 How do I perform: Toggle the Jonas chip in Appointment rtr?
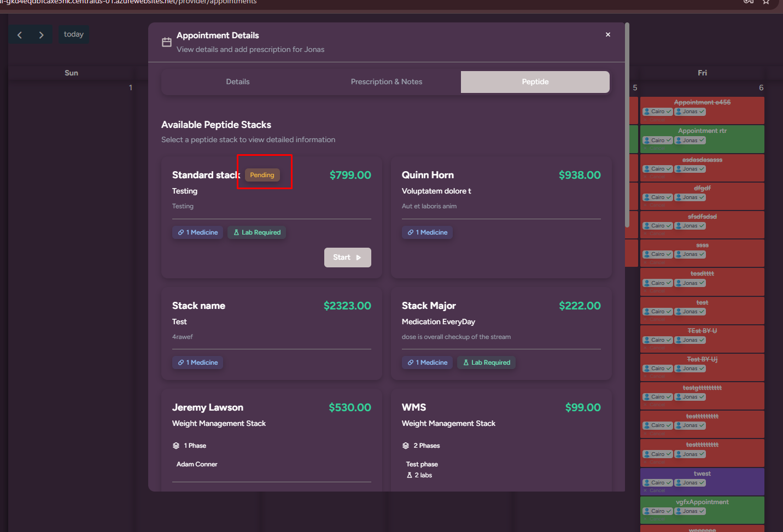690,141
